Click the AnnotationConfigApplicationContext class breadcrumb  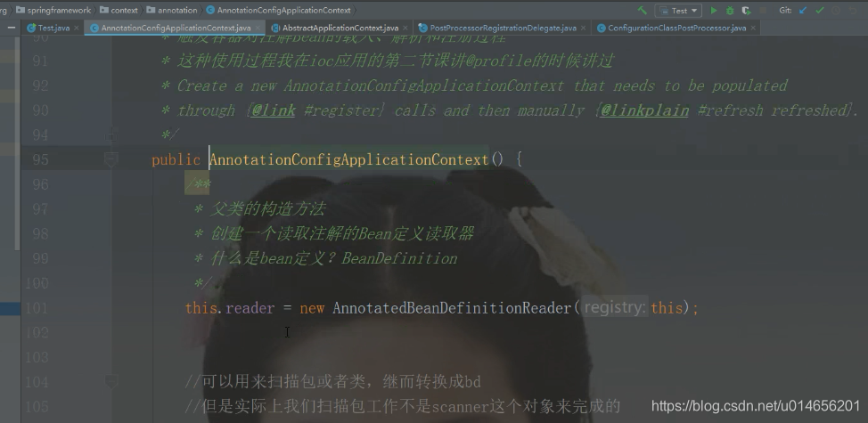[x=278, y=10]
